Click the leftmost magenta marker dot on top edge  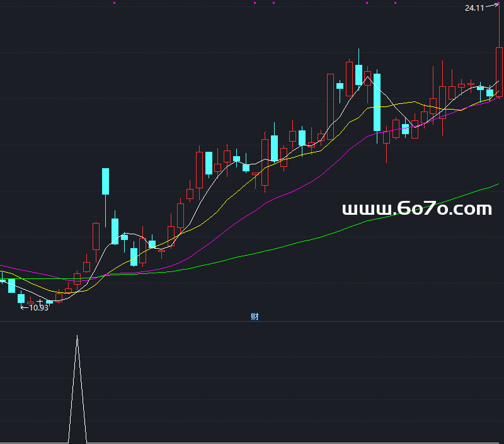click(115, 3)
